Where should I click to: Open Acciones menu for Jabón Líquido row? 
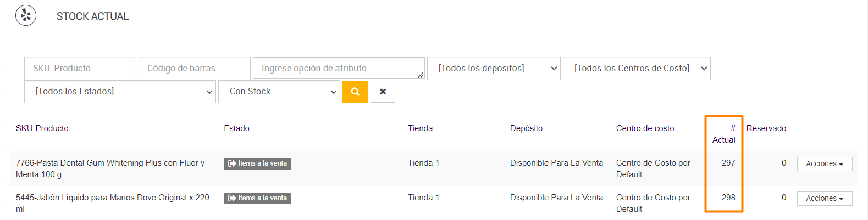824,199
